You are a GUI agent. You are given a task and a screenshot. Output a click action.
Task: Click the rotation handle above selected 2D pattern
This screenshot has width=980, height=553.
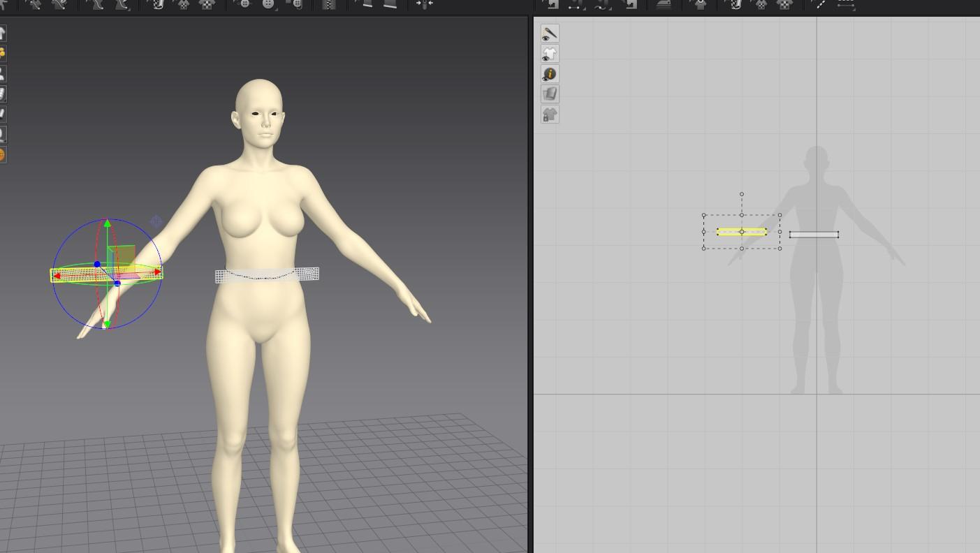point(742,194)
